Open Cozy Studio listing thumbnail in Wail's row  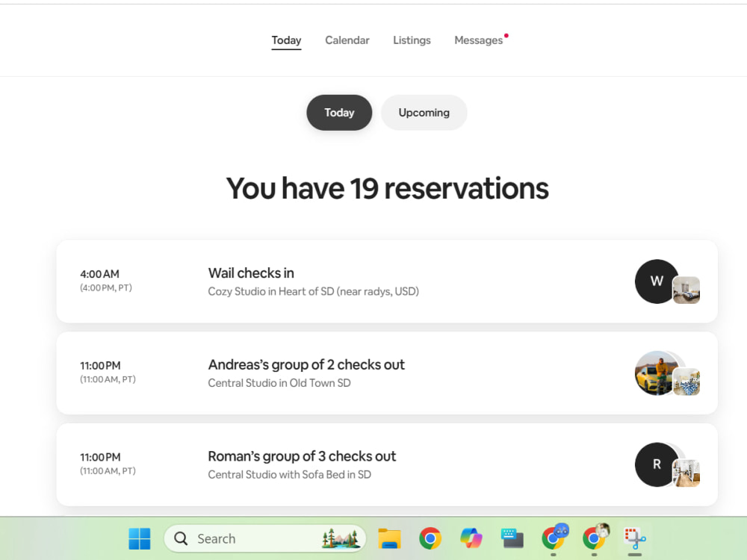686,290
